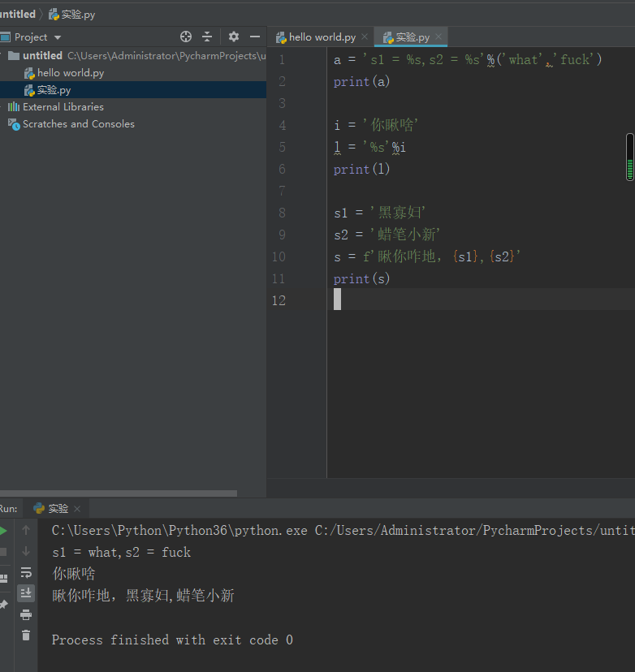Viewport: 635px width, 672px height.
Task: Close the 实验.py editor tab
Action: coord(438,37)
